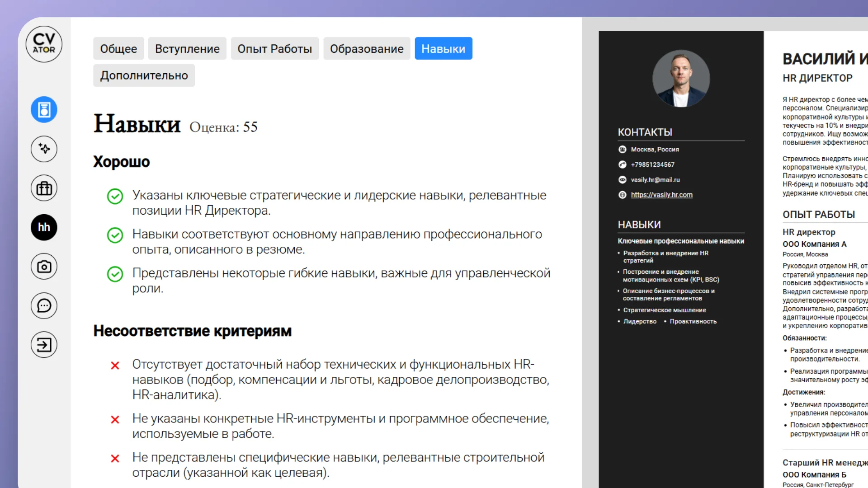
Task: Click the exit/logout icon in sidebar
Action: [x=43, y=345]
